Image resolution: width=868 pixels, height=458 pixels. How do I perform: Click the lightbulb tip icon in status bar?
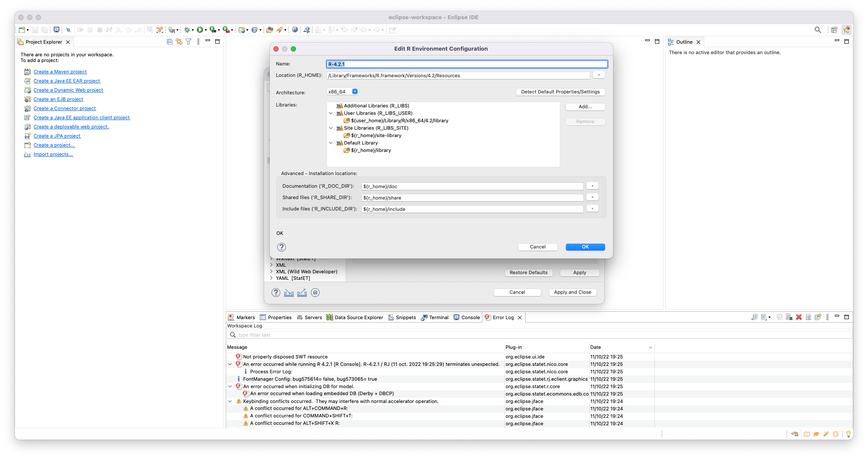(x=848, y=434)
